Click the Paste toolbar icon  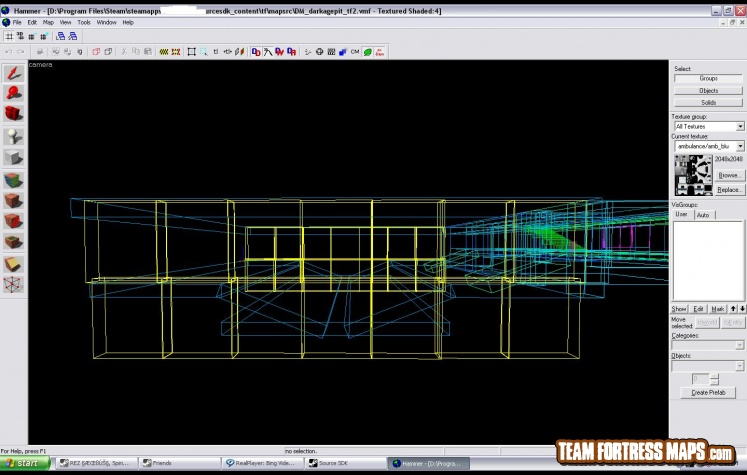click(148, 52)
